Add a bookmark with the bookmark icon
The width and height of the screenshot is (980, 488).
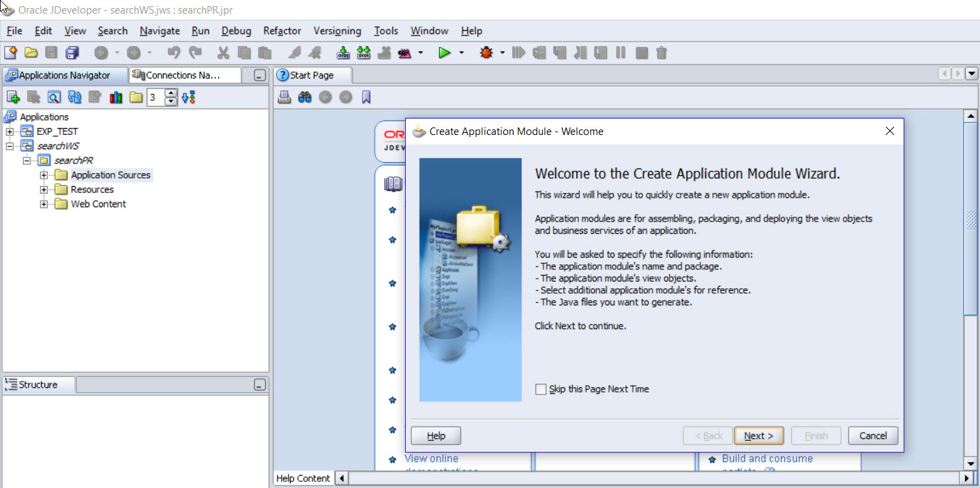[366, 96]
